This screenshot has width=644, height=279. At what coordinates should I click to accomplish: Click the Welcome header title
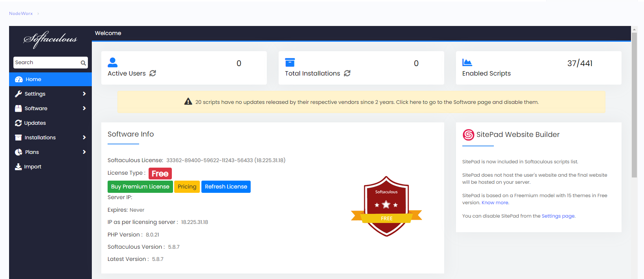point(108,33)
